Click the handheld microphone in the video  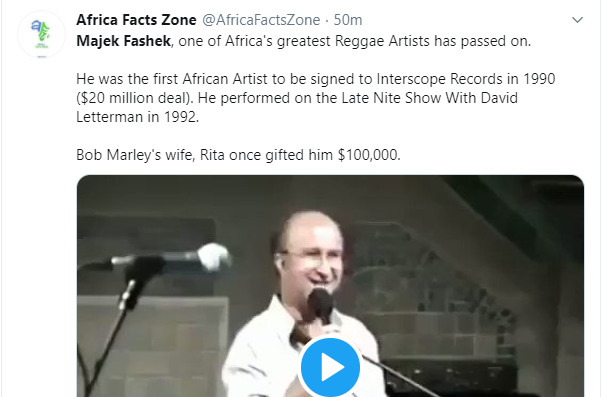321,306
